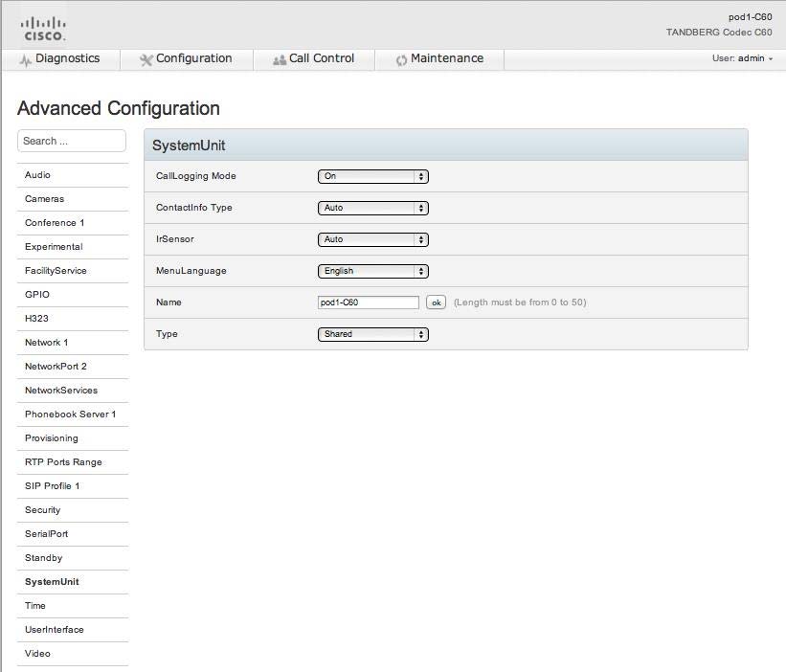Click the TANDBERG Codec C60 text
Screen dimensions: 786x672
(719, 33)
